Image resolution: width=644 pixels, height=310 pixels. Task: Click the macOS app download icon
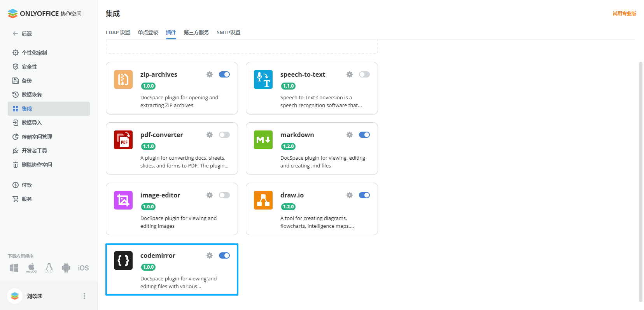click(x=31, y=268)
